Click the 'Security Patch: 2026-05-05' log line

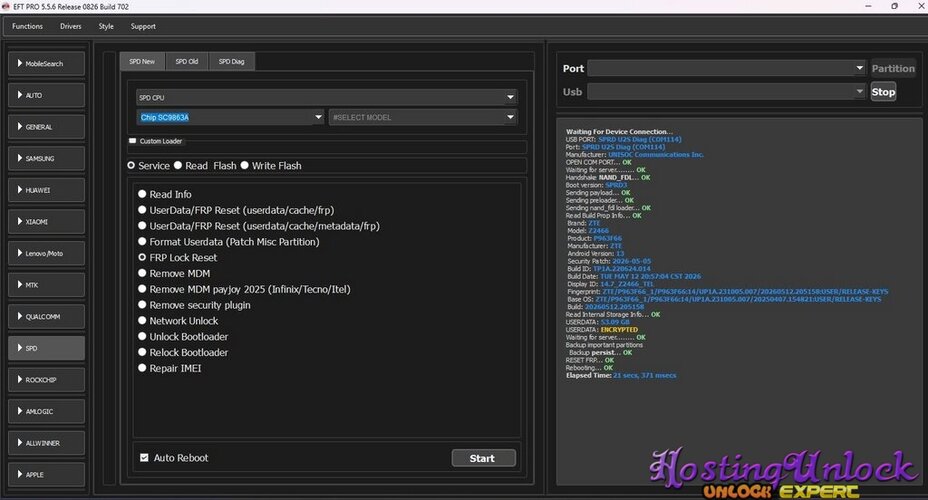click(609, 261)
